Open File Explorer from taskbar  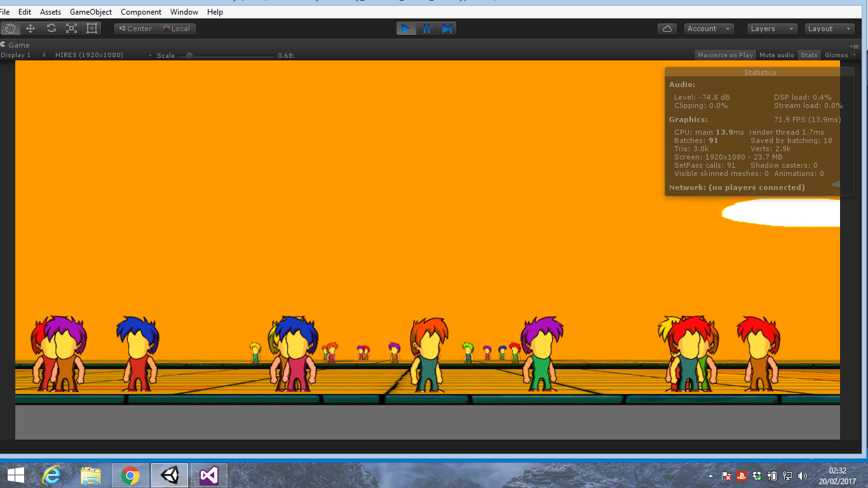click(x=91, y=475)
